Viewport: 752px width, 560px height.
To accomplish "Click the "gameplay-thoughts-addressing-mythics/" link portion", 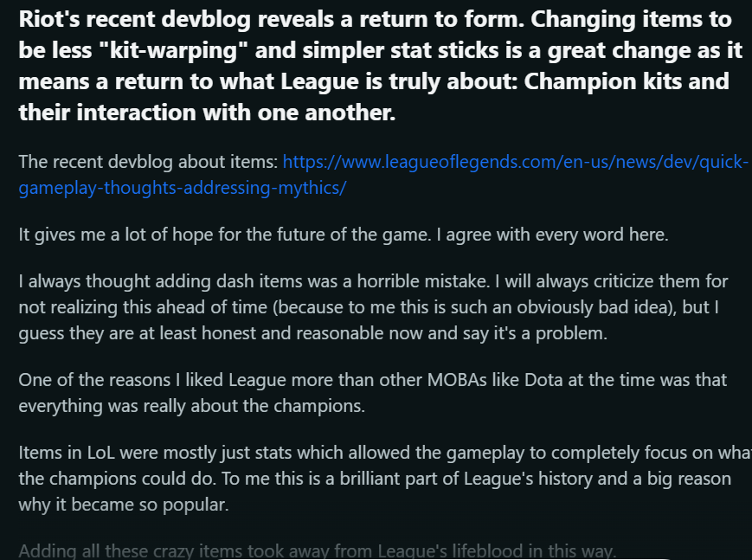I will tap(182, 188).
